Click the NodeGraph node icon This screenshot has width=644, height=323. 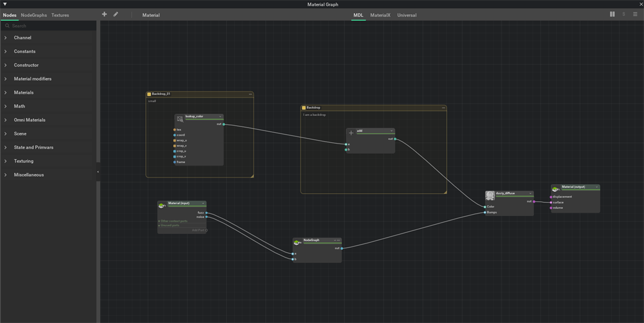point(297,243)
